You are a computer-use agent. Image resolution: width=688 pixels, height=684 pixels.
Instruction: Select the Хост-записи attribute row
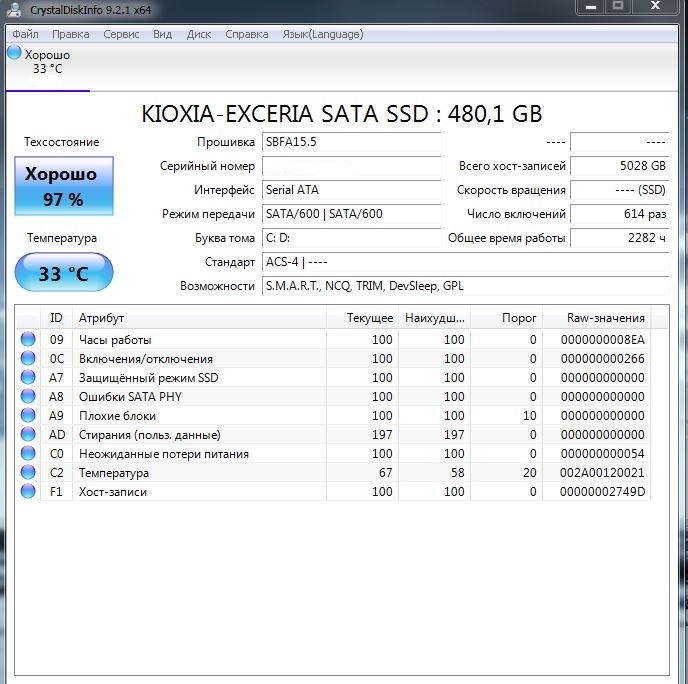(x=333, y=491)
